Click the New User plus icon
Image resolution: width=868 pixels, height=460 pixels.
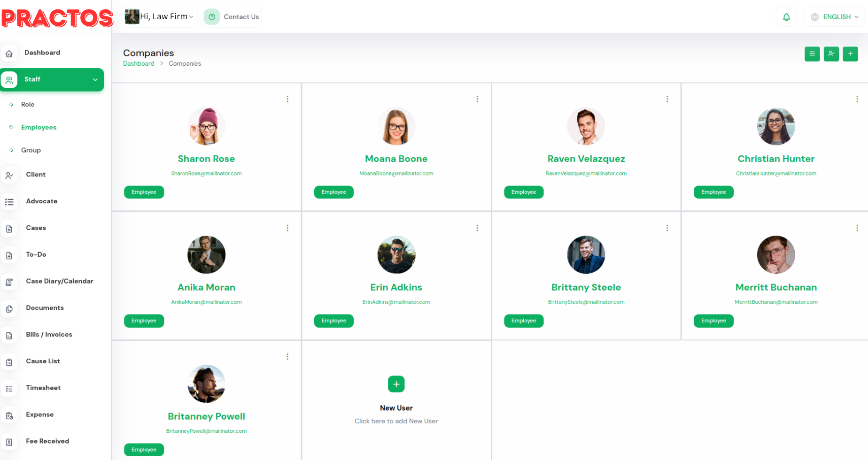[x=396, y=384]
